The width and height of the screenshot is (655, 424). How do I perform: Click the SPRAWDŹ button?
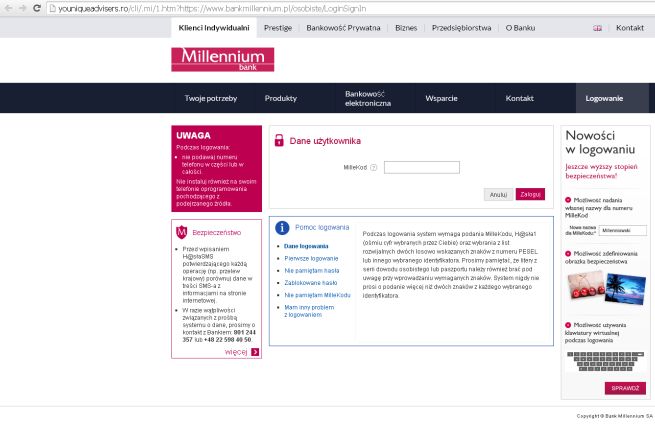coord(625,388)
